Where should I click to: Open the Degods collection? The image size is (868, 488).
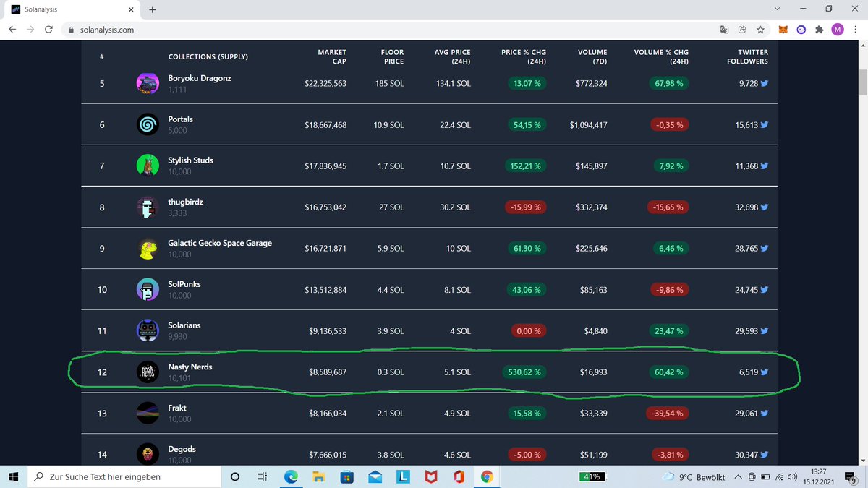[x=182, y=450]
